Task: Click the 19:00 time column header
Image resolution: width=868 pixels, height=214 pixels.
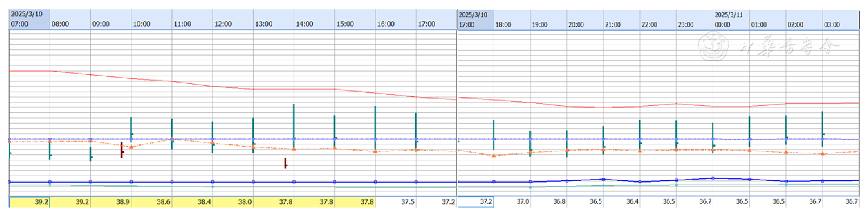Action: pyautogui.click(x=548, y=20)
